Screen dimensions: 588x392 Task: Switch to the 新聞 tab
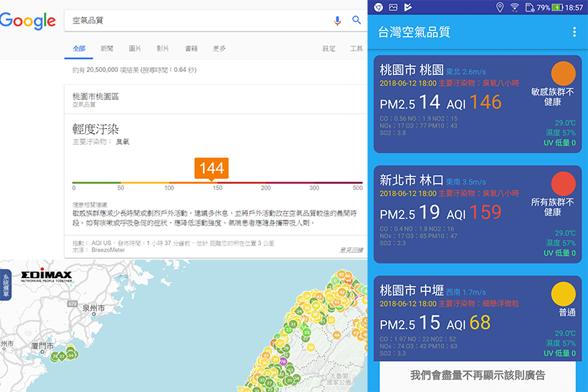click(x=107, y=49)
